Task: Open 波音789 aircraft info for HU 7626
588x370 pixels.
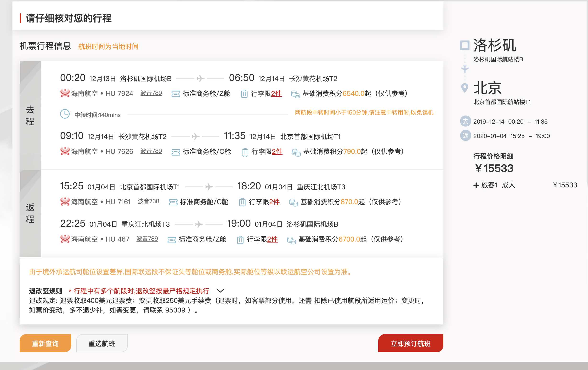Action: 151,151
